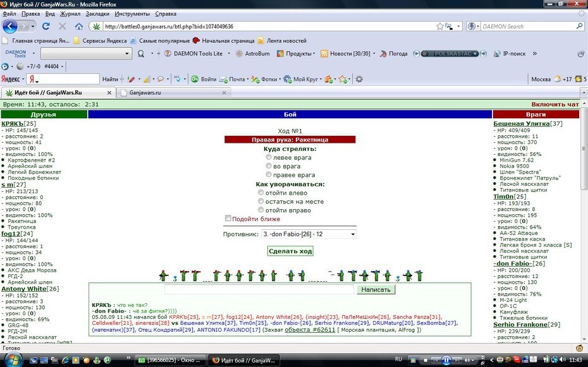Click the Войти login item on Yandex bar
Screen dimensions: 588x367
tap(204, 79)
